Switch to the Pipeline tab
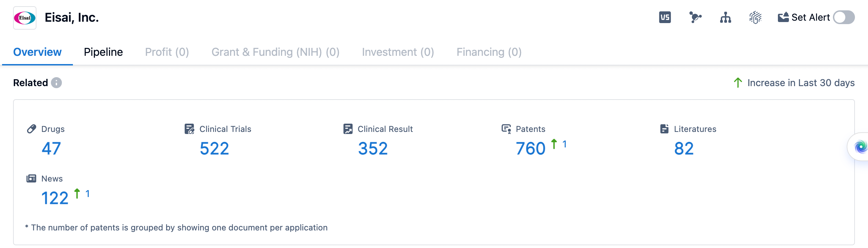This screenshot has height=248, width=868. point(103,52)
